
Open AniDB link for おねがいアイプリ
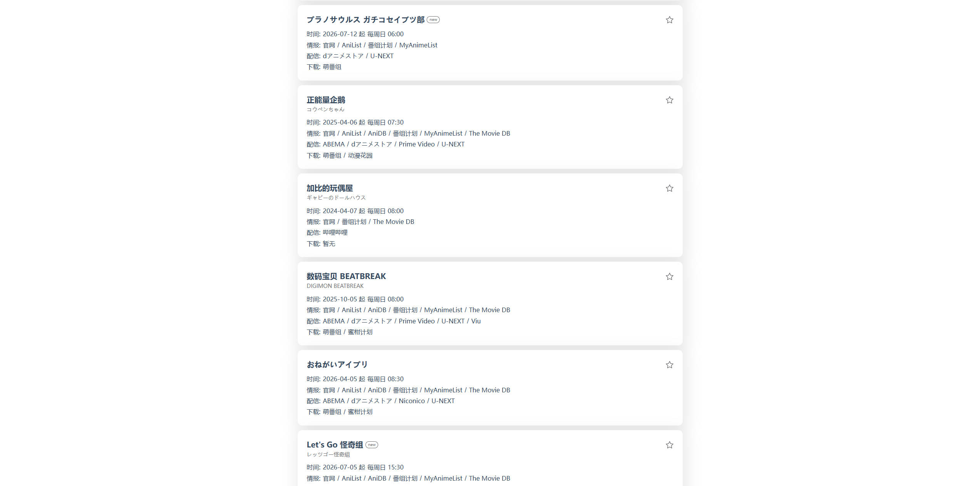coord(377,390)
